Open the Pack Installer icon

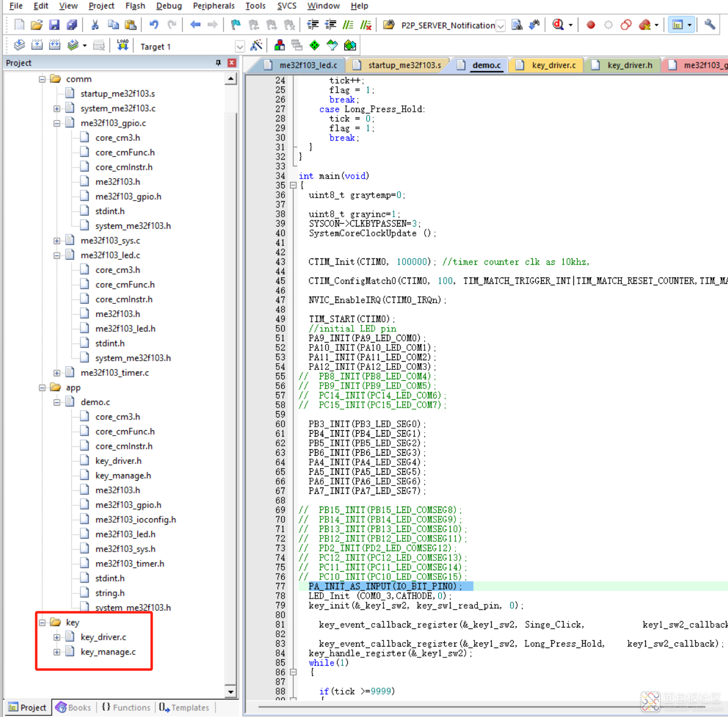[350, 46]
